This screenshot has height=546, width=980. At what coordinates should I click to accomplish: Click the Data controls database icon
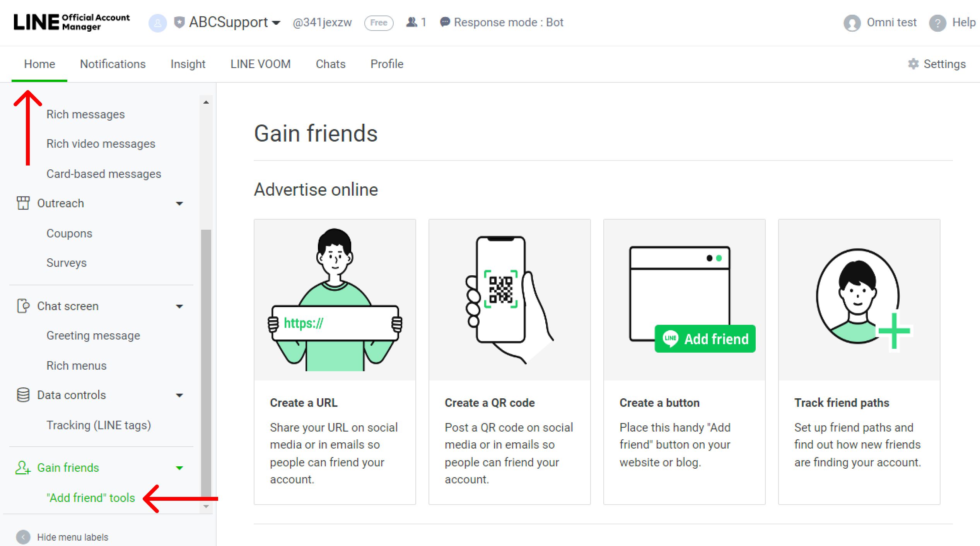pyautogui.click(x=23, y=395)
